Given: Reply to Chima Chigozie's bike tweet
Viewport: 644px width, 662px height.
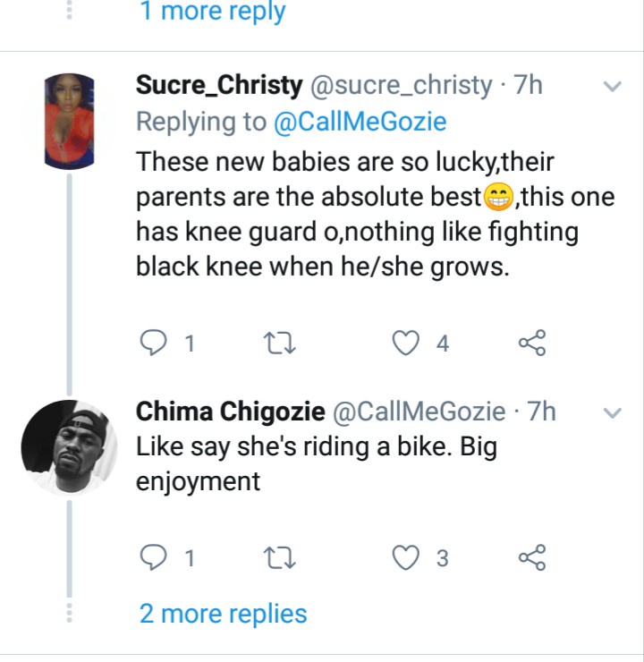Looking at the screenshot, I should pos(156,558).
